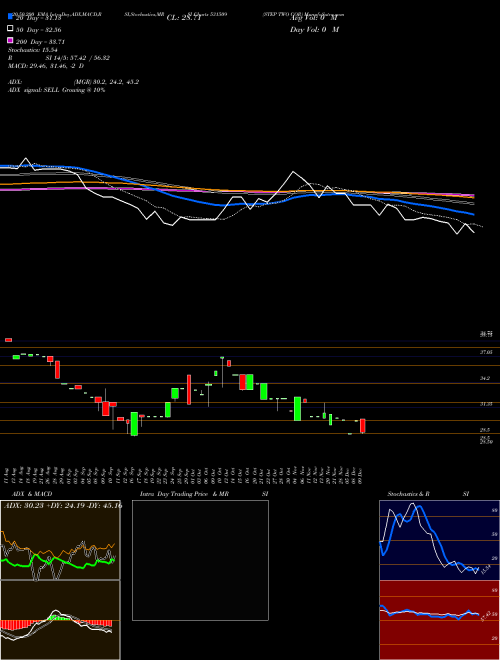
Task: Click the blue 20 Day EMA legend swatch
Action: tap(11, 16)
